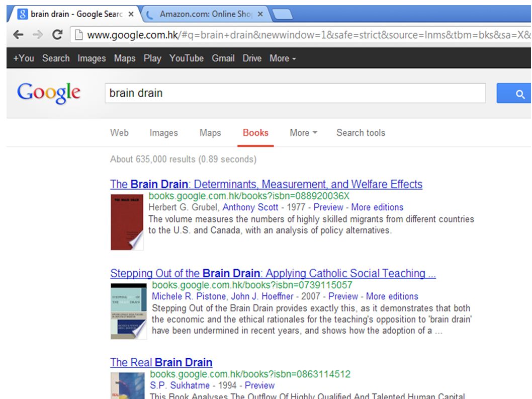
Task: Click the search box containing brain drain
Action: (295, 93)
